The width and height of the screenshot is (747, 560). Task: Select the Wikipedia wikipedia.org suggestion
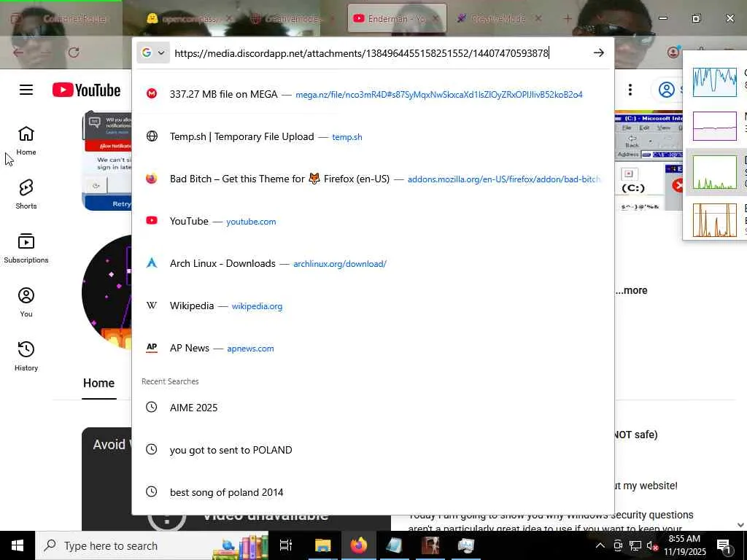pos(373,306)
